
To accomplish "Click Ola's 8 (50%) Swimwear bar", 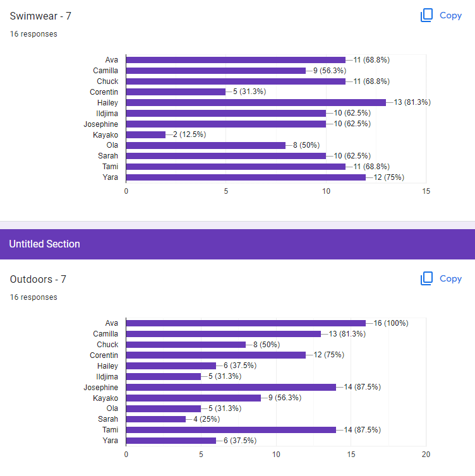I will (x=206, y=145).
